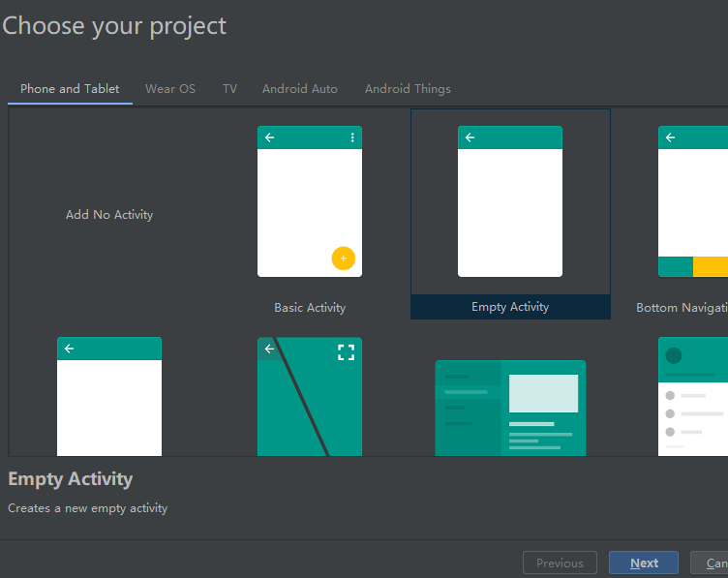Open the Android Things tab

408,89
